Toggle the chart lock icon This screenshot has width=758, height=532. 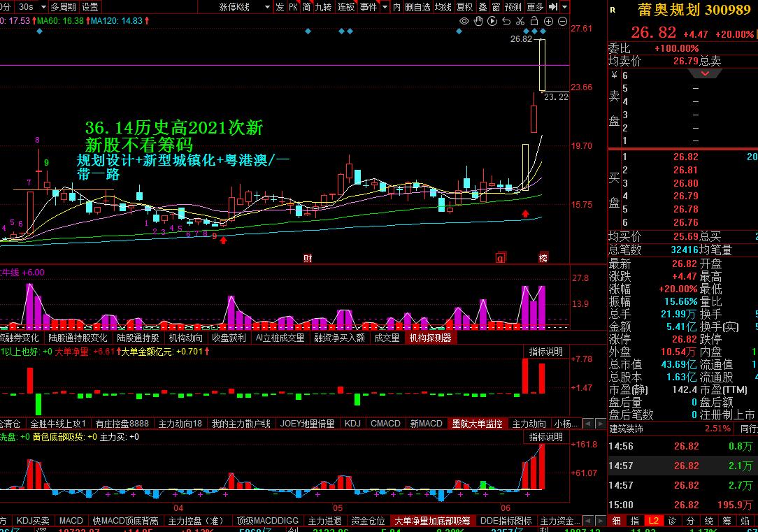534,21
